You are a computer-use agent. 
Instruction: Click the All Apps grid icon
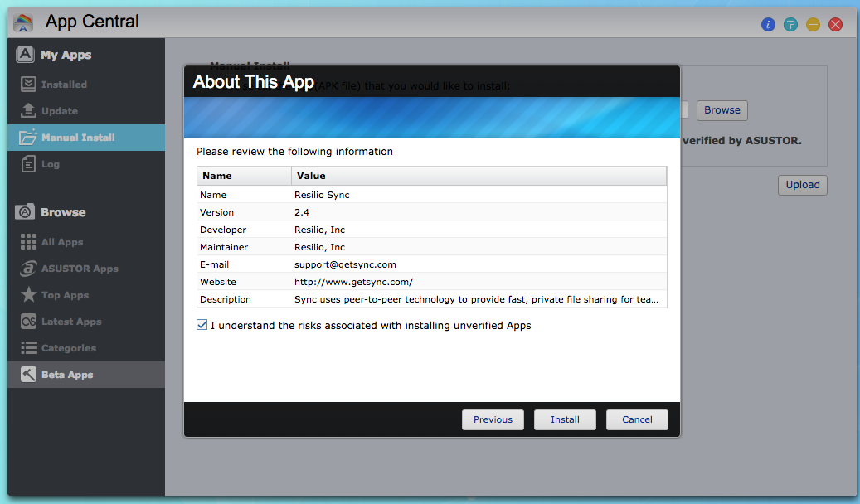[28, 241]
